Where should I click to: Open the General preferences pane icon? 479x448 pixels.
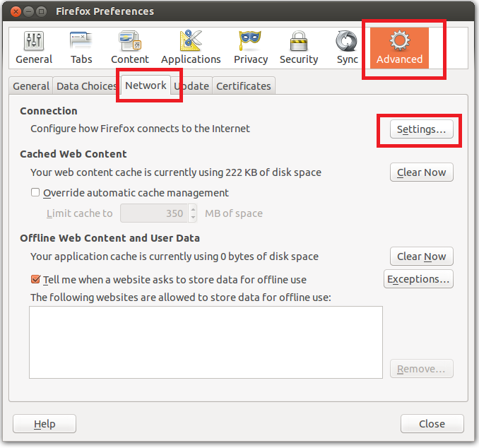34,47
